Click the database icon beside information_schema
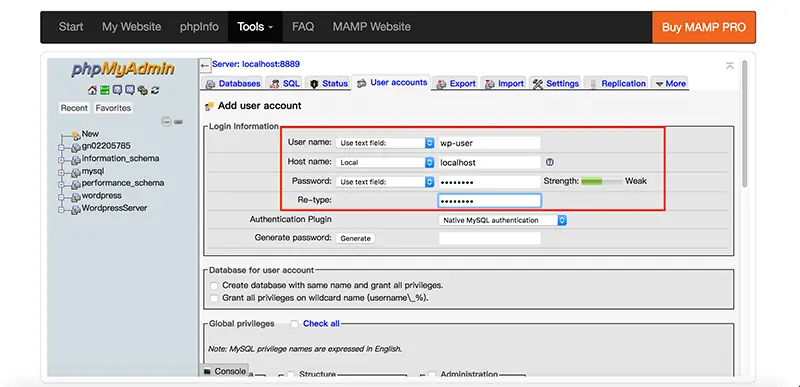This screenshot has height=387, width=800. pyautogui.click(x=76, y=160)
